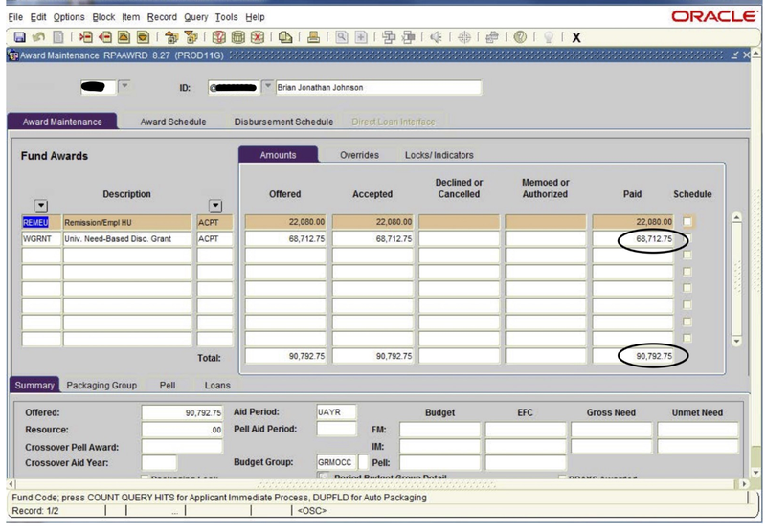Go to Next Record icon
Screen dimensions: 766x532
pyautogui.click(x=143, y=37)
